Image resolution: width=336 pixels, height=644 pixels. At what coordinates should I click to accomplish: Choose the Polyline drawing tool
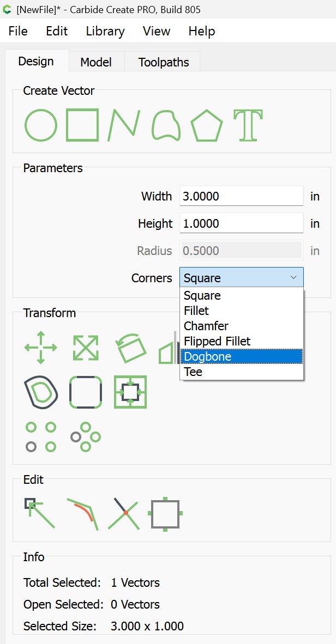click(123, 125)
